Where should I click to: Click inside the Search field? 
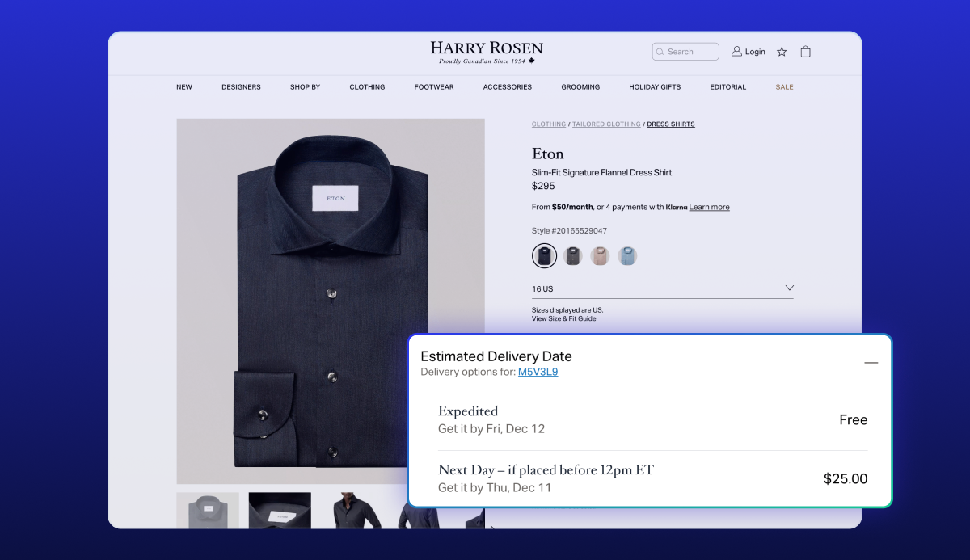click(685, 52)
